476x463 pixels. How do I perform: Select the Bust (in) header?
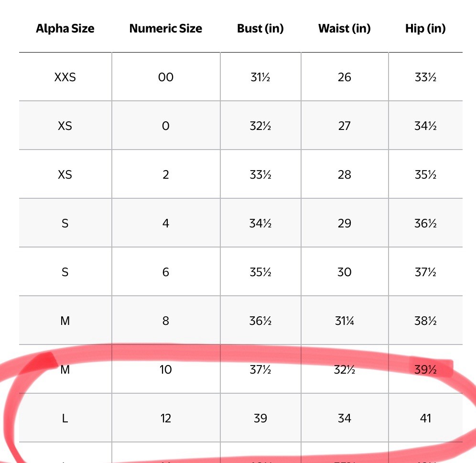click(260, 29)
